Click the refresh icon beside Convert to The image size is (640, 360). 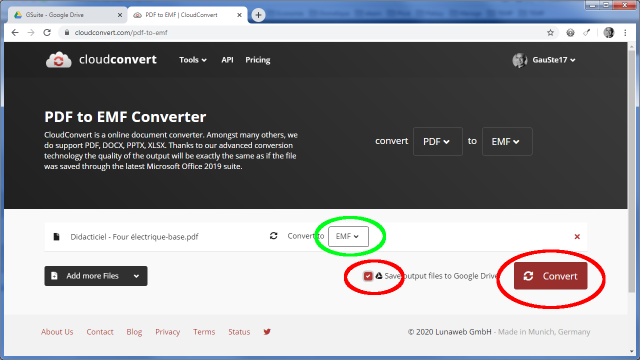tap(273, 236)
